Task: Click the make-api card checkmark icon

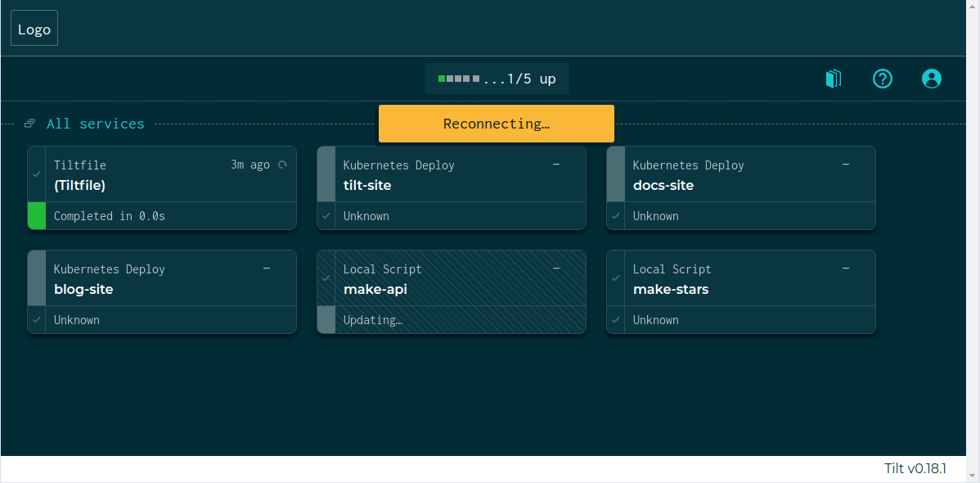Action: pos(326,278)
